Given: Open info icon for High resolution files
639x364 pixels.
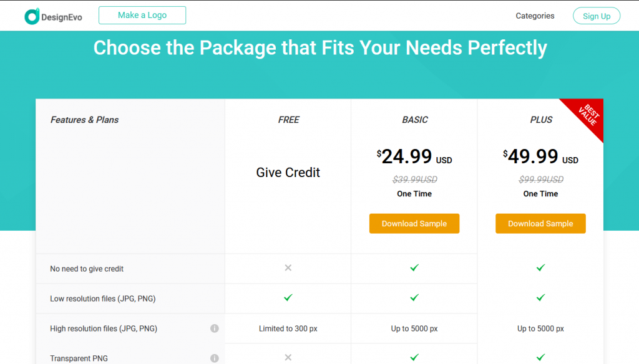Looking at the screenshot, I should tap(215, 328).
